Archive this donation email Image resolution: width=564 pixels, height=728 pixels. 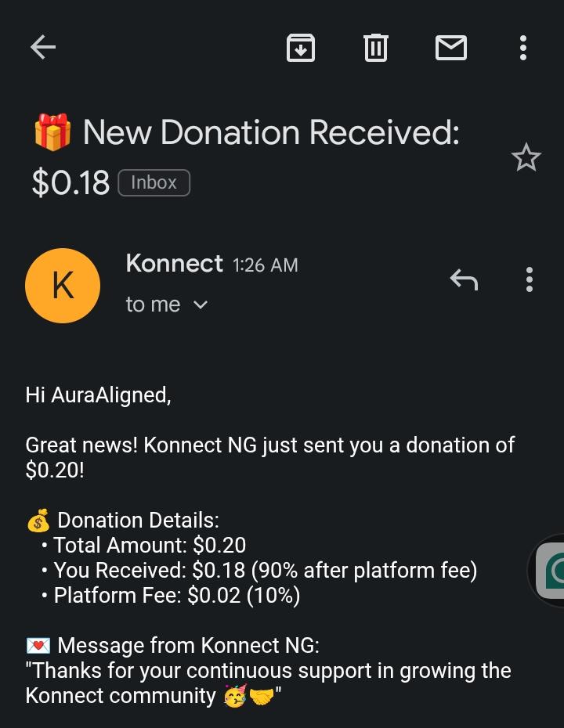click(301, 48)
